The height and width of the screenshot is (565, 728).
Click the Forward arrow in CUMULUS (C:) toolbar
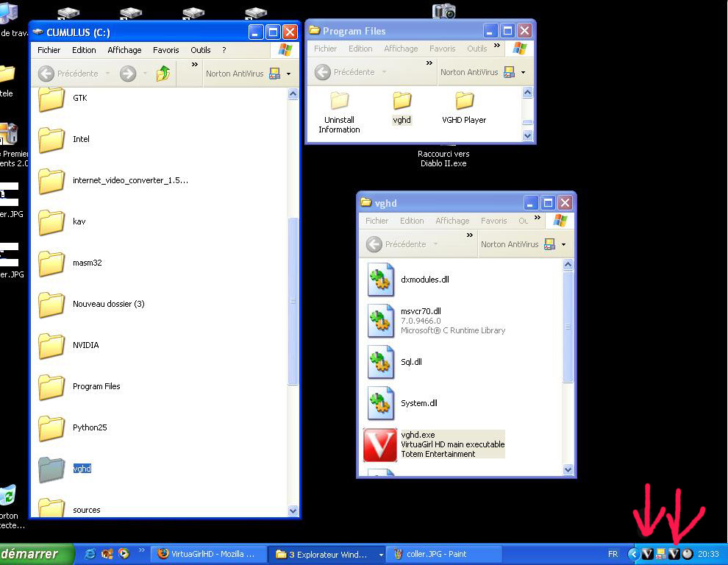(128, 74)
